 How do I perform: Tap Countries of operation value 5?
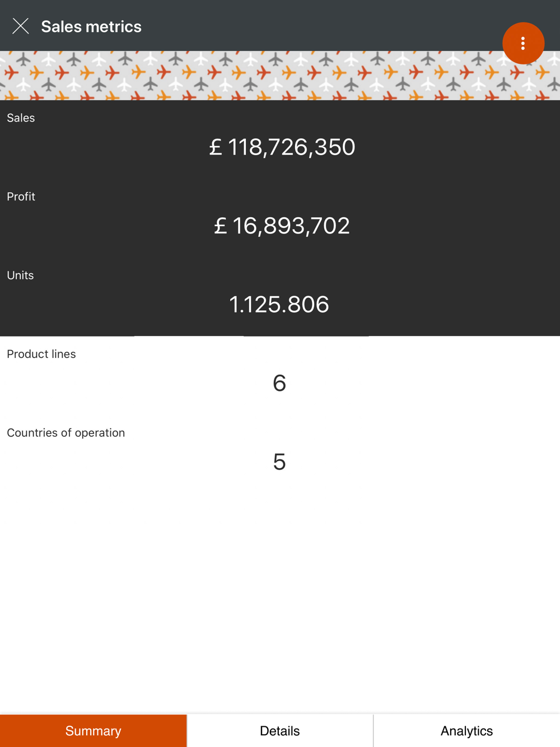[x=279, y=462]
